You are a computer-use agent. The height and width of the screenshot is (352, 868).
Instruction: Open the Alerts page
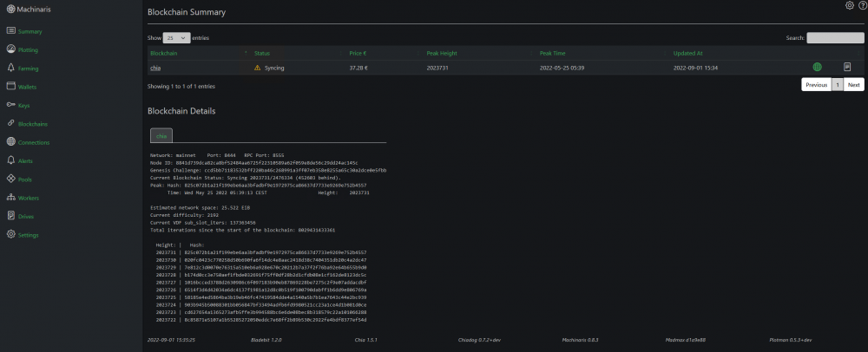click(25, 160)
